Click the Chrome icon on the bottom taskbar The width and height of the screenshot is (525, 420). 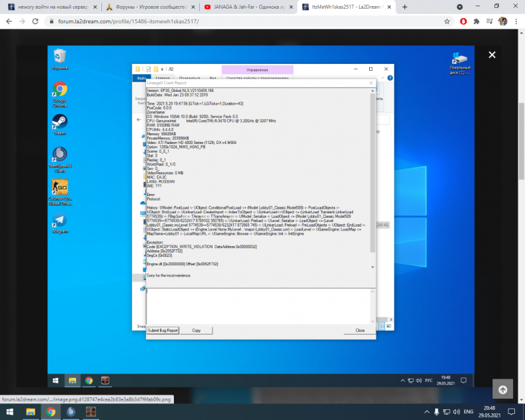point(51,411)
